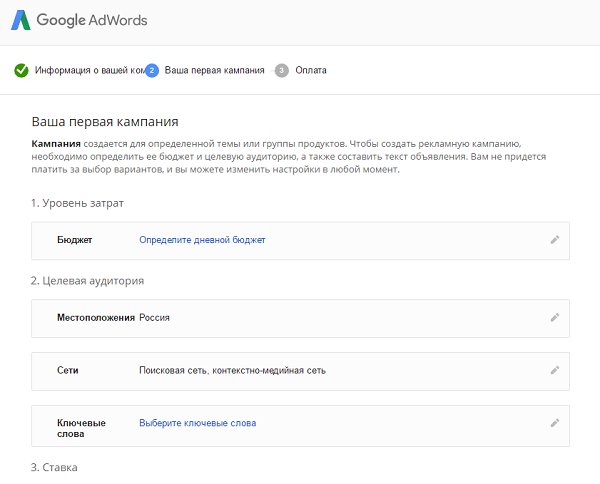Expand the Местоположения Россия row

click(x=300, y=318)
